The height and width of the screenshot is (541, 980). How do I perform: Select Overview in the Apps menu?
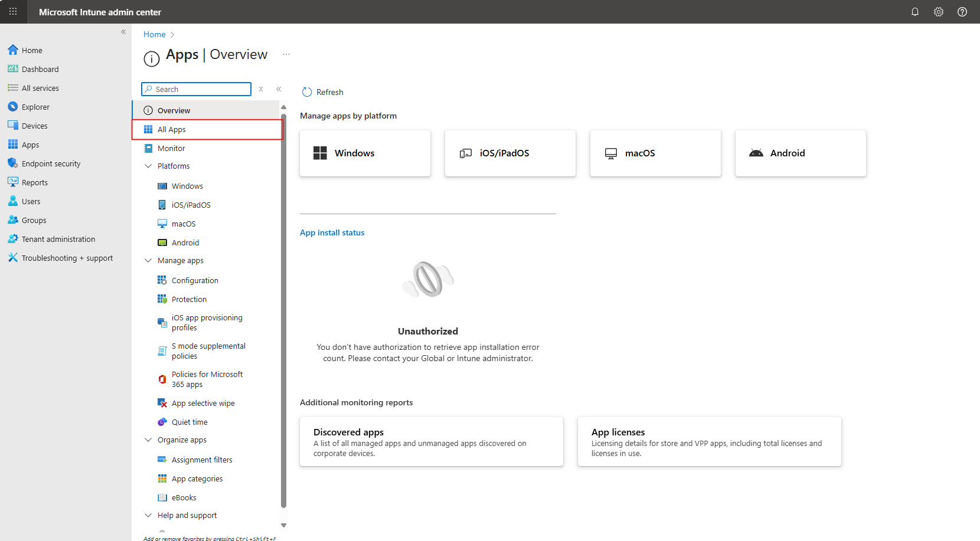[x=205, y=110]
